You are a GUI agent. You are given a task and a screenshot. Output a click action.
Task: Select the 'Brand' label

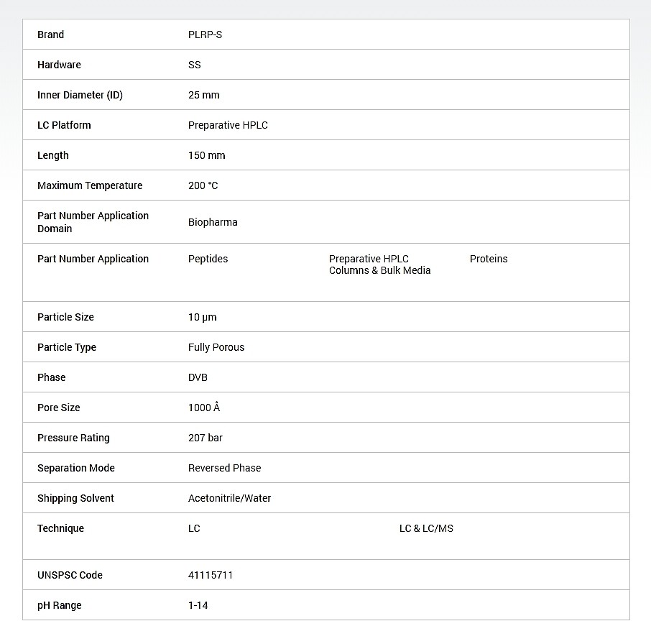pyautogui.click(x=50, y=34)
